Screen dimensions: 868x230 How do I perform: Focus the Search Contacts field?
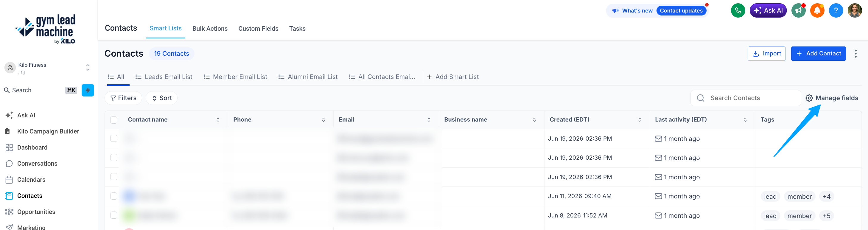tap(745, 98)
